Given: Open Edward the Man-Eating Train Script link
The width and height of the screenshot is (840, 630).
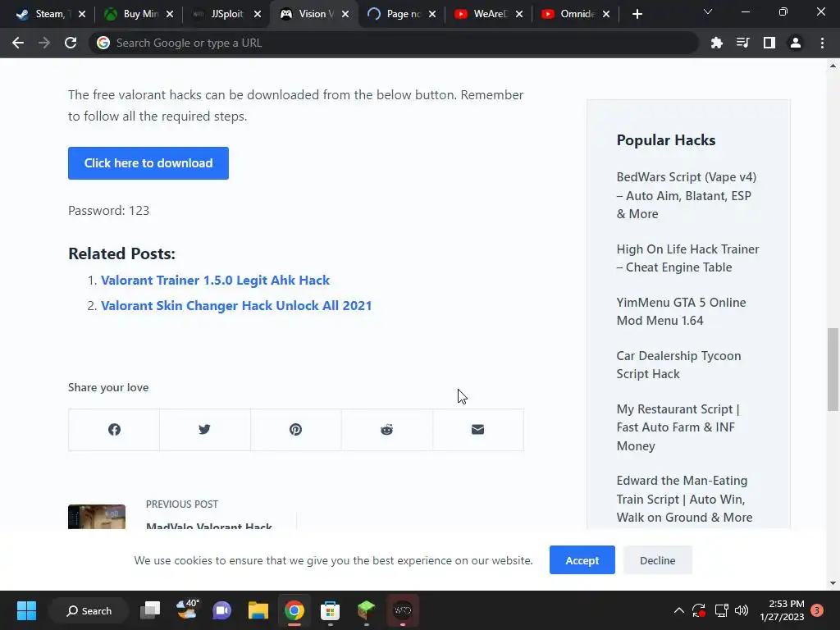Looking at the screenshot, I should pos(684,499).
